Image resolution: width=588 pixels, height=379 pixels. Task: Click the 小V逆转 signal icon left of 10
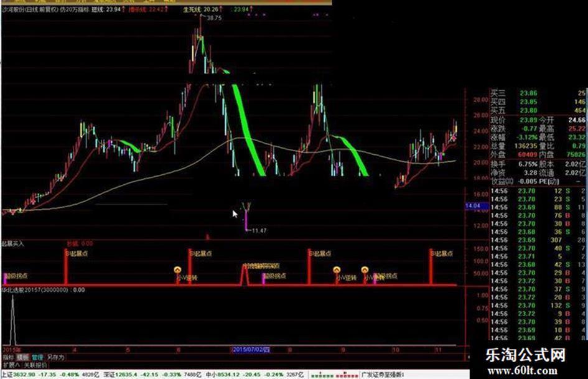(365, 270)
